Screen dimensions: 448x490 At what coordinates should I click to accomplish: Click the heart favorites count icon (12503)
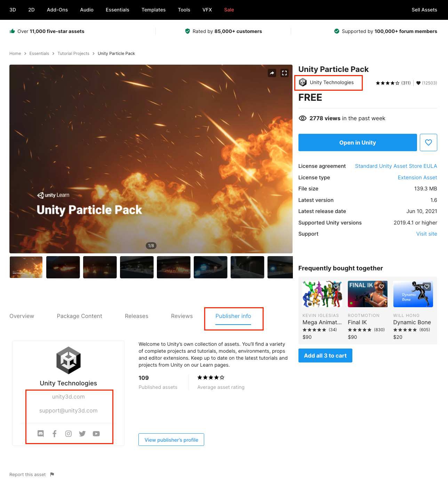click(418, 83)
